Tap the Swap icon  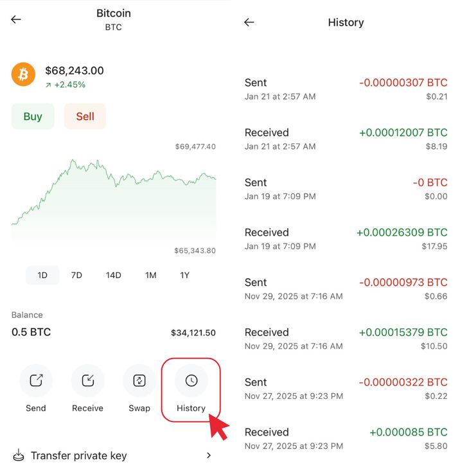(x=139, y=381)
